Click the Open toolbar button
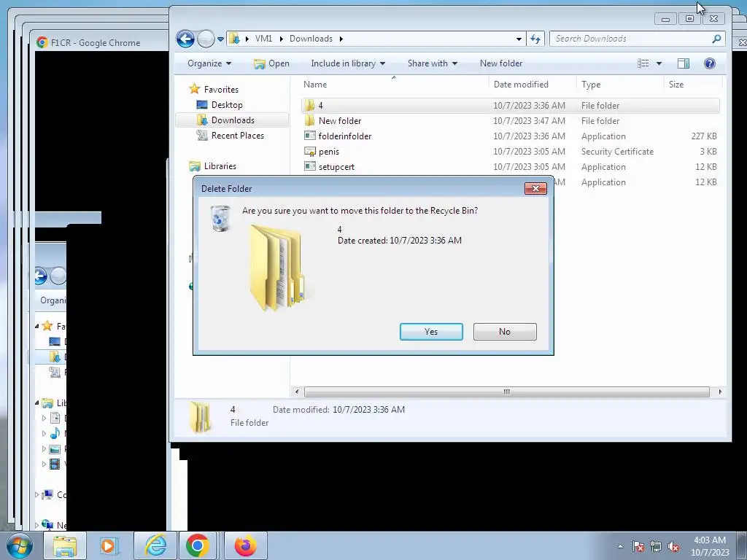The height and width of the screenshot is (560, 747). 271,63
